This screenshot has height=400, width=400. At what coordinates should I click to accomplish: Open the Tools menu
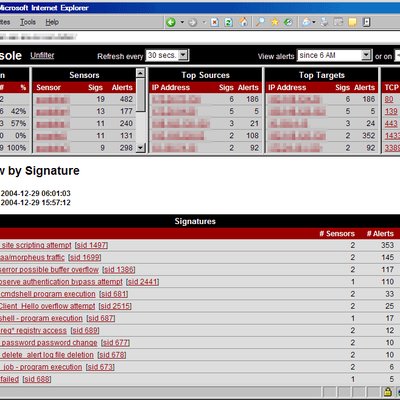click(x=28, y=22)
